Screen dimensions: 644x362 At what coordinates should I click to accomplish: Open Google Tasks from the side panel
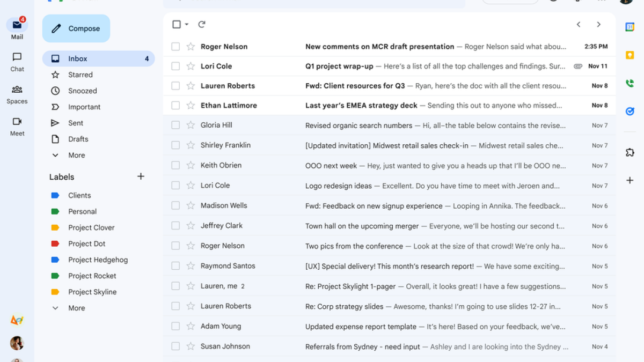pos(630,111)
